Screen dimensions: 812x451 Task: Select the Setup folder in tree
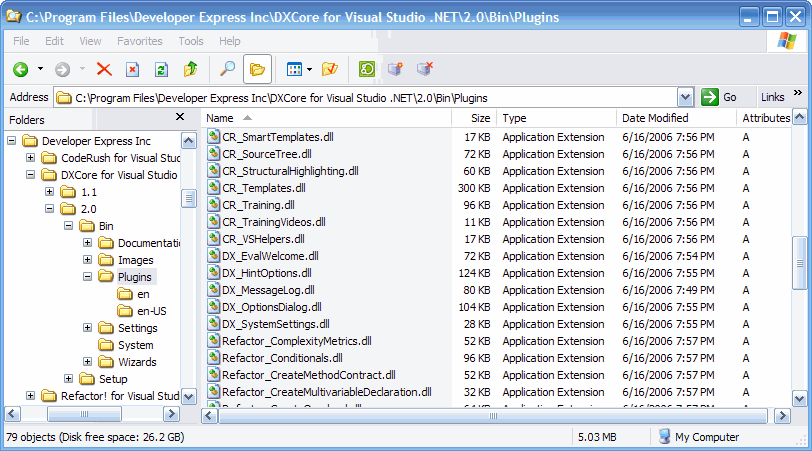coord(113,379)
